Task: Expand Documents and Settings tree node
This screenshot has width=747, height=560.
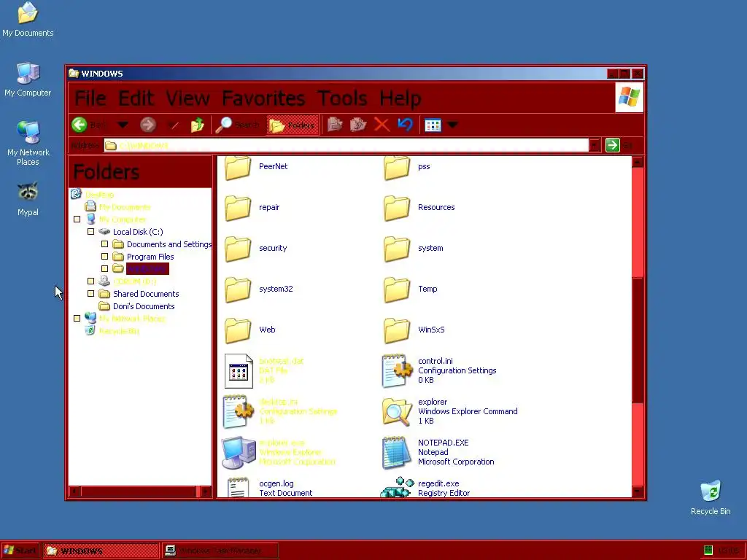Action: [105, 244]
